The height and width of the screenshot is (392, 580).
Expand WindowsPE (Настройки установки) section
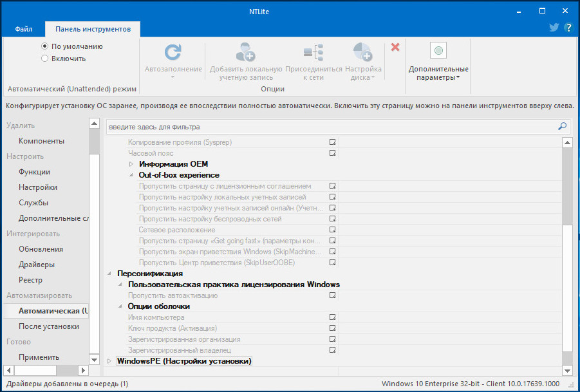pyautogui.click(x=109, y=361)
